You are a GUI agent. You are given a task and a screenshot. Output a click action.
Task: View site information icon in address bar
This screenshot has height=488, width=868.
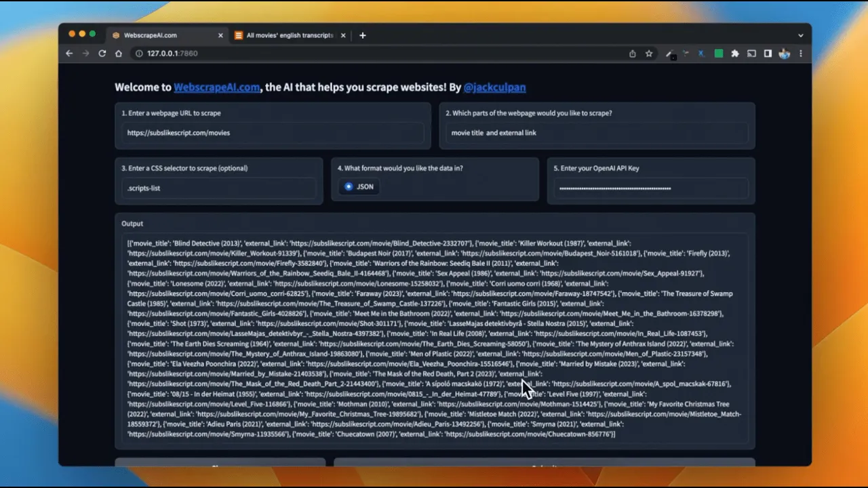point(139,54)
